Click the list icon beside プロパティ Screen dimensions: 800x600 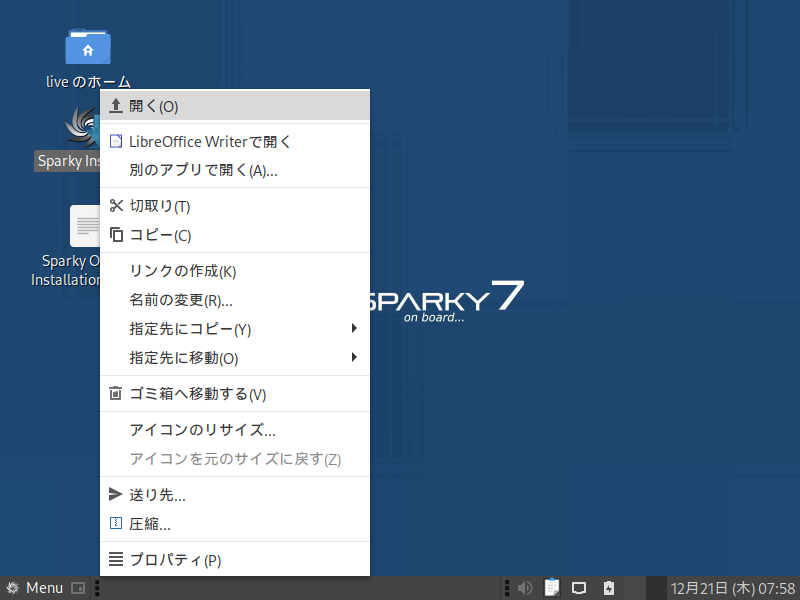(x=116, y=559)
